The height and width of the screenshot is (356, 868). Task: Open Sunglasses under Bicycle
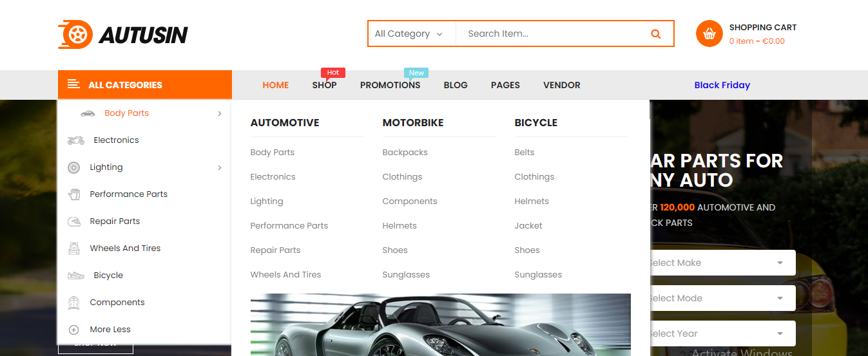point(538,275)
